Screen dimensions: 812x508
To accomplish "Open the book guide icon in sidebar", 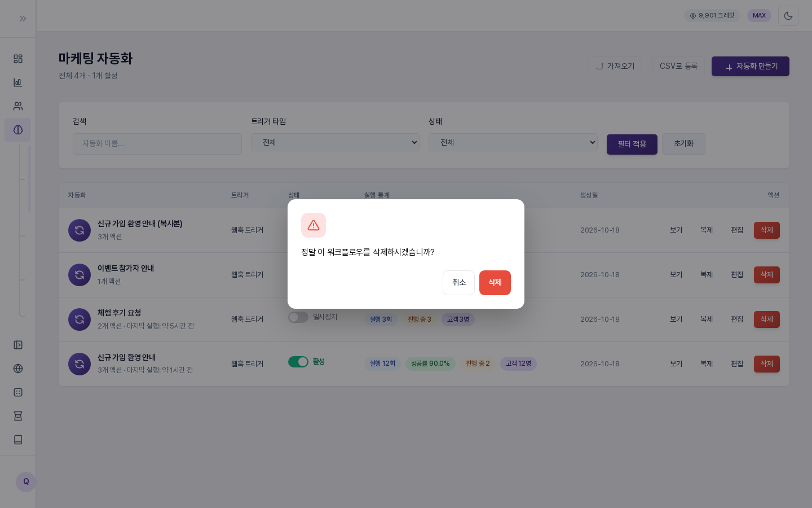I will pyautogui.click(x=18, y=440).
